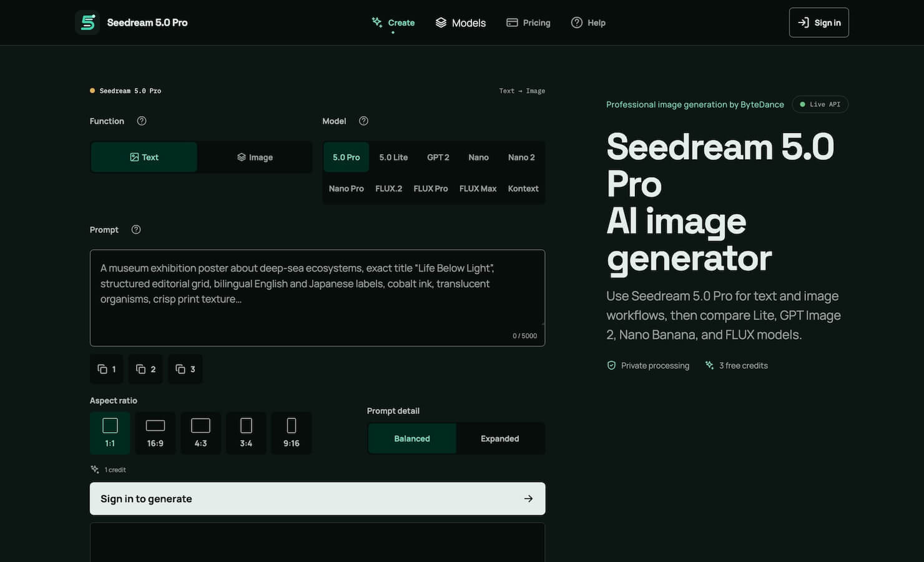Set prompt detail to Expanded

click(500, 438)
